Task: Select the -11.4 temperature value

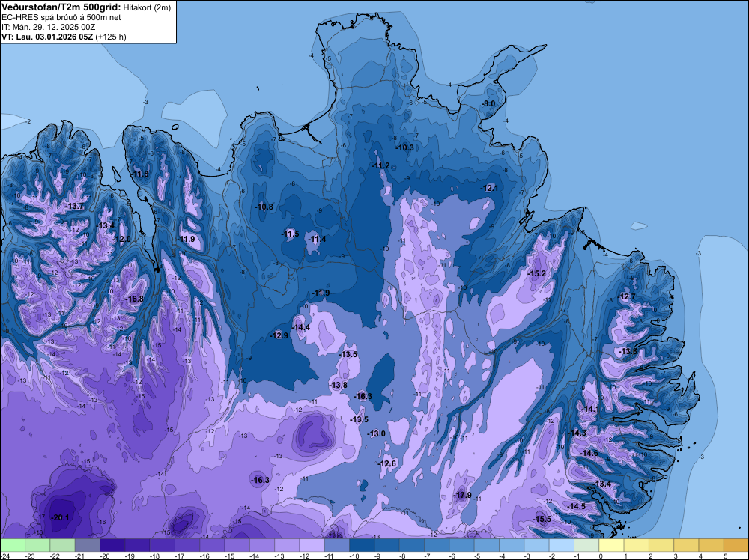Action: tap(317, 239)
